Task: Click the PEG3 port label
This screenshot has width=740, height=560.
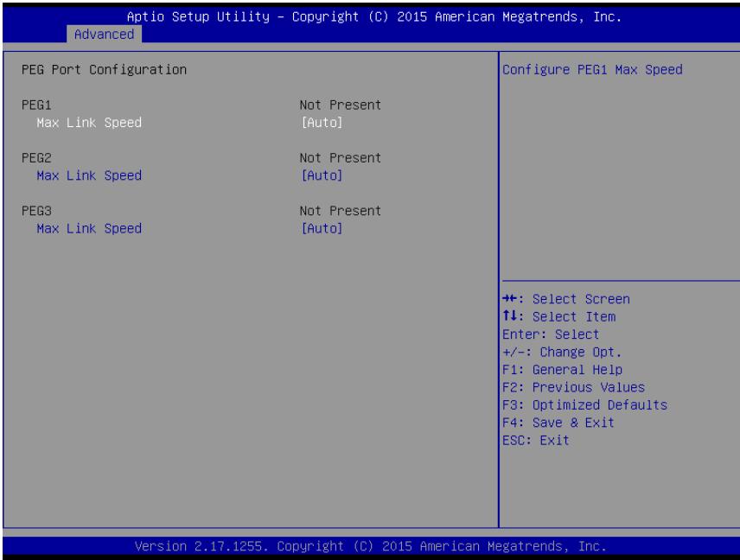Action: pyautogui.click(x=36, y=210)
